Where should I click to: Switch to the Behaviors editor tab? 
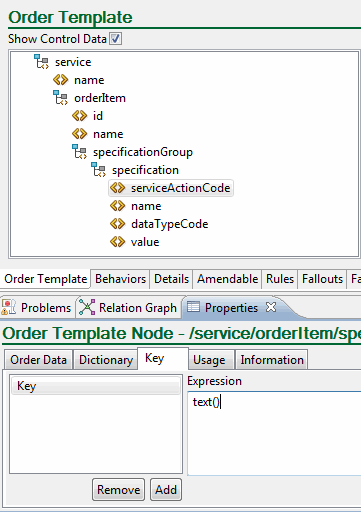click(120, 279)
